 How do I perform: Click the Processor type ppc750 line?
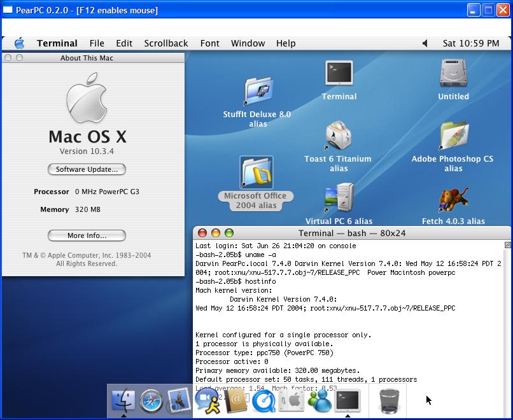(x=264, y=353)
